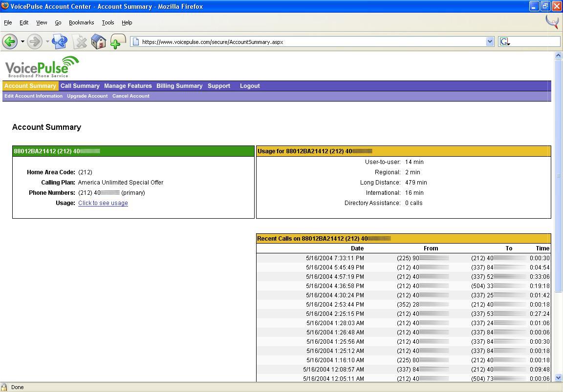
Task: Click the scrollbar down arrow
Action: tap(558, 378)
